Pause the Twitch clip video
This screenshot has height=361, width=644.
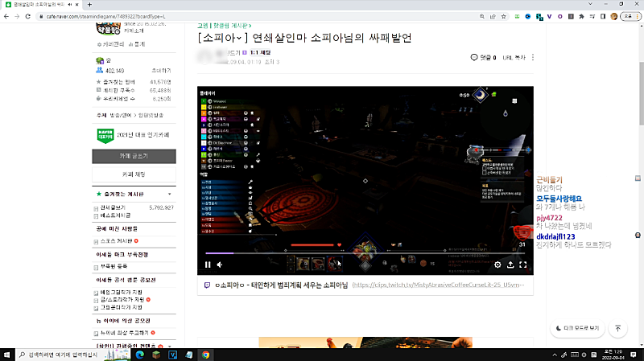208,265
